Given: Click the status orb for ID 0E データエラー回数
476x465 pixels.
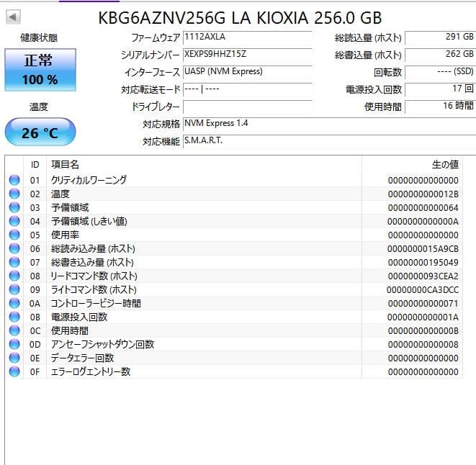Looking at the screenshot, I should pyautogui.click(x=14, y=358).
